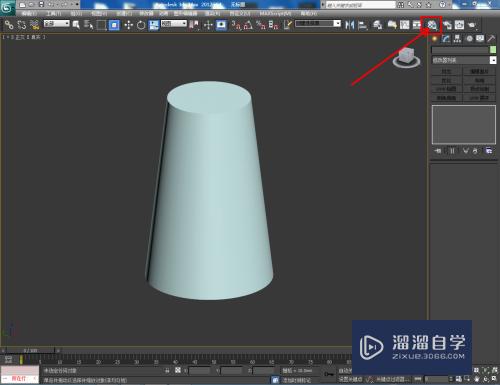Activate the Select and Rotate tool
The height and width of the screenshot is (385, 500).
[x=141, y=25]
